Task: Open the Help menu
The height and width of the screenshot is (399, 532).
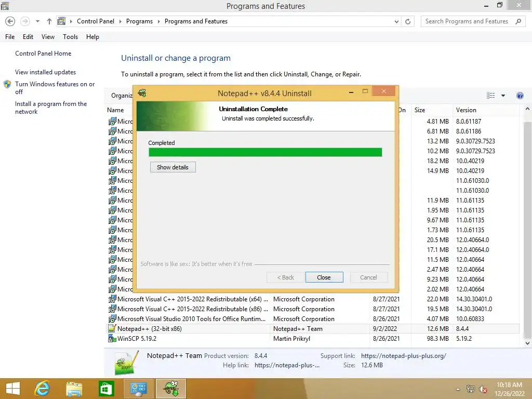Action: pyautogui.click(x=92, y=37)
